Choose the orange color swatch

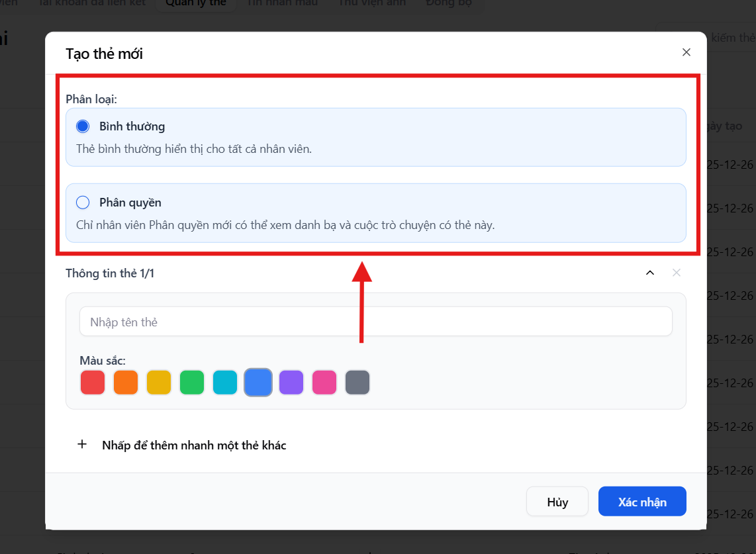[126, 383]
